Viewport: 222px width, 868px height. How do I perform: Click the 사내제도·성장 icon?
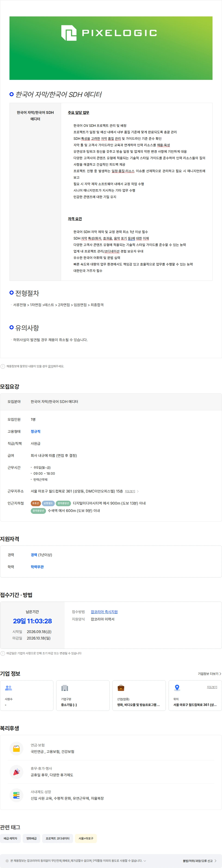[16, 796]
